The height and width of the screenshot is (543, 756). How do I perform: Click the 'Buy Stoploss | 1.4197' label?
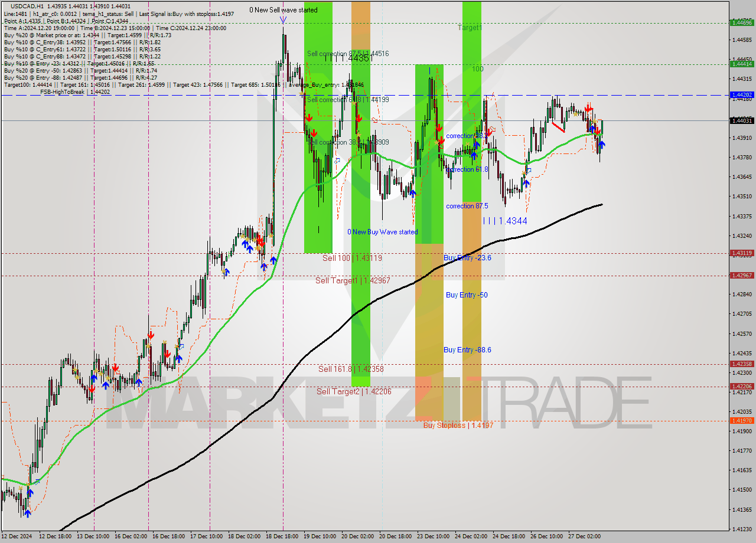pos(458,425)
